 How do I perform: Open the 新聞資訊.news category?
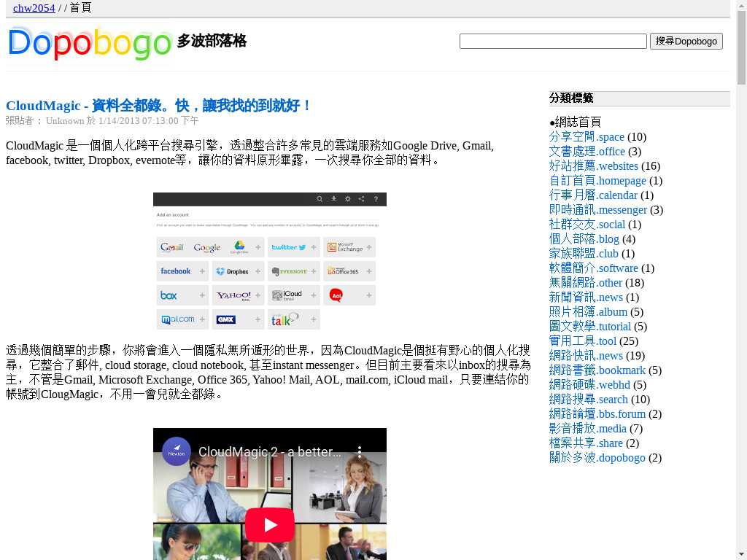point(586,297)
